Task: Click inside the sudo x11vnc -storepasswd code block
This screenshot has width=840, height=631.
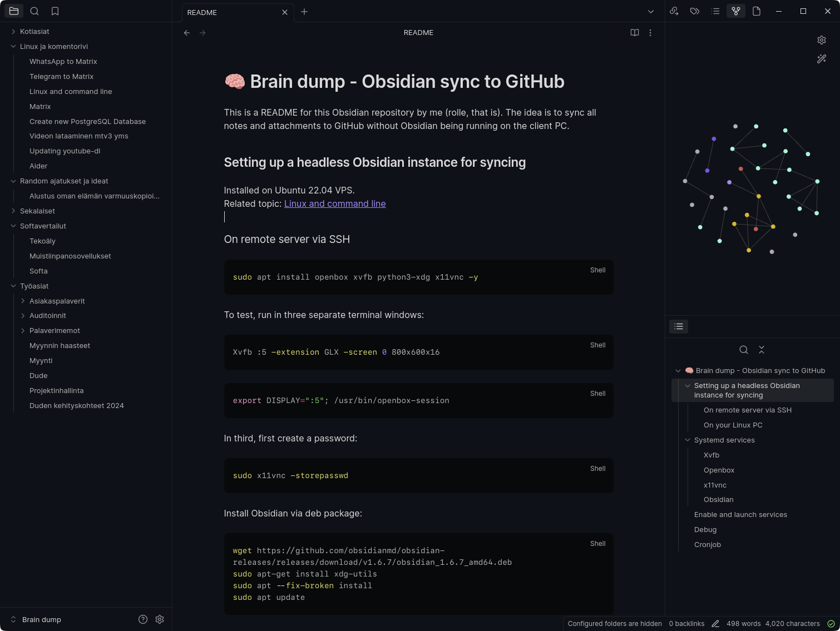Action: pyautogui.click(x=418, y=475)
